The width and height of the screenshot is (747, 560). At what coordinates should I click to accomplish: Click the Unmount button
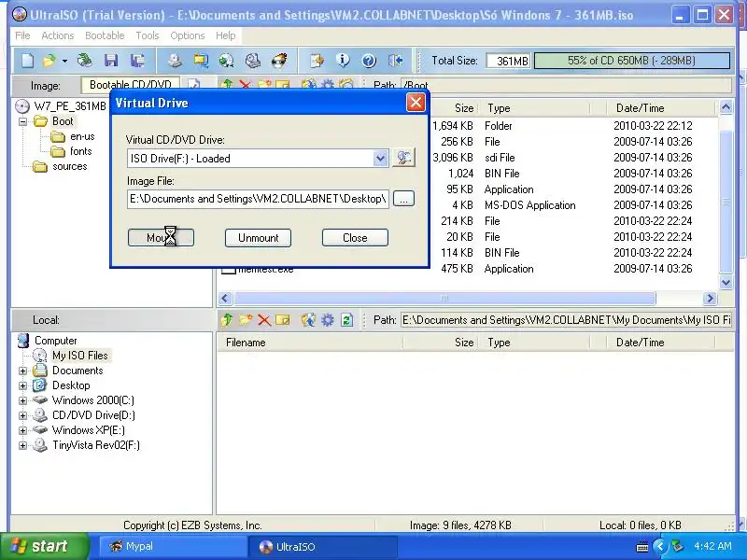tap(259, 238)
